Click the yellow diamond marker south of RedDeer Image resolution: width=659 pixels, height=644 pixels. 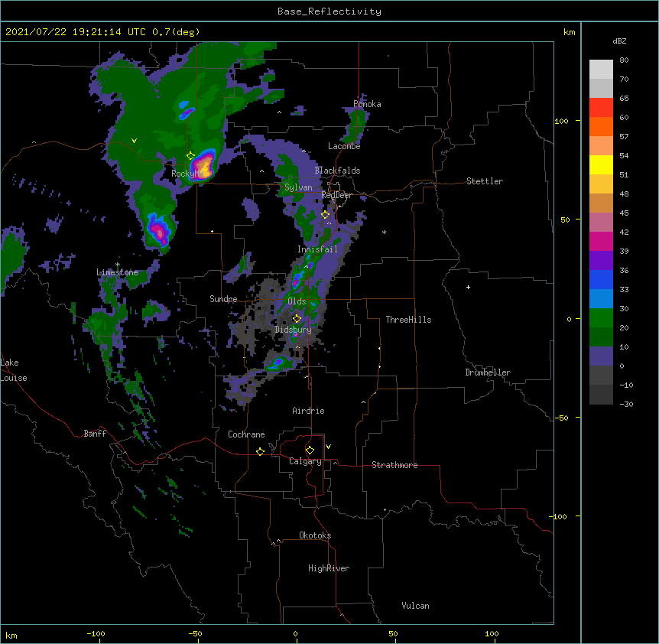(325, 215)
